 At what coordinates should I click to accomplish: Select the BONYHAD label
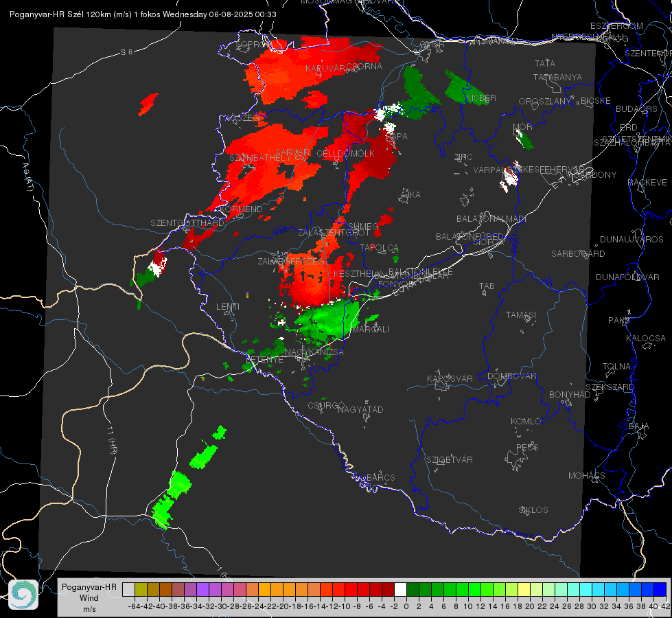click(x=570, y=394)
